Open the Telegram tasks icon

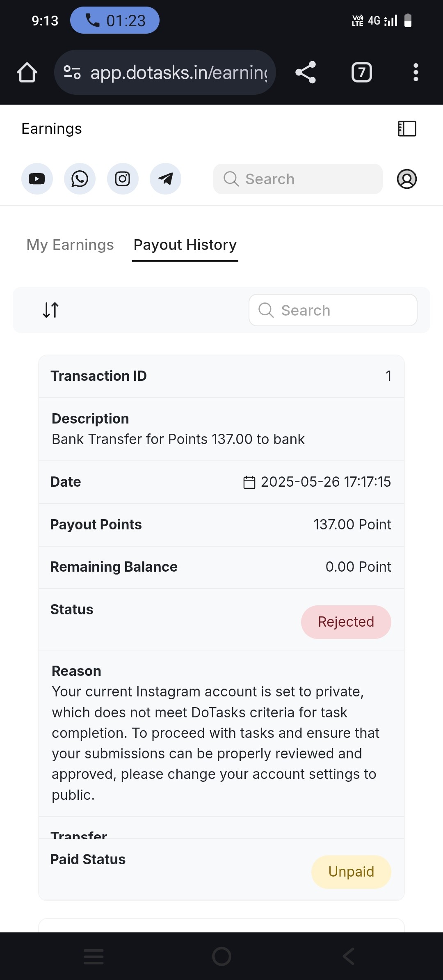[x=165, y=179]
